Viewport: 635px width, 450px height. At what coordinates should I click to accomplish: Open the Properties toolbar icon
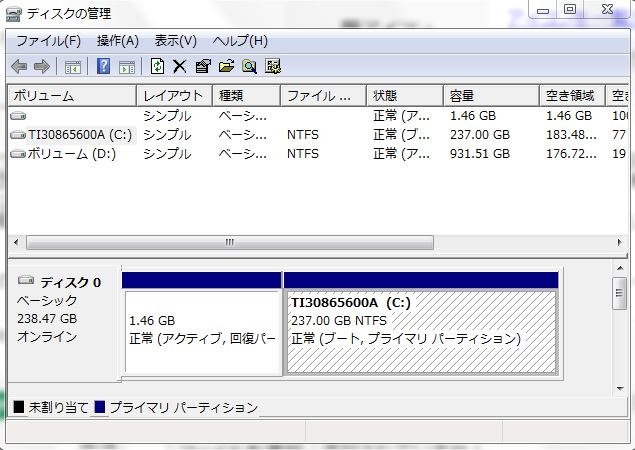point(202,66)
